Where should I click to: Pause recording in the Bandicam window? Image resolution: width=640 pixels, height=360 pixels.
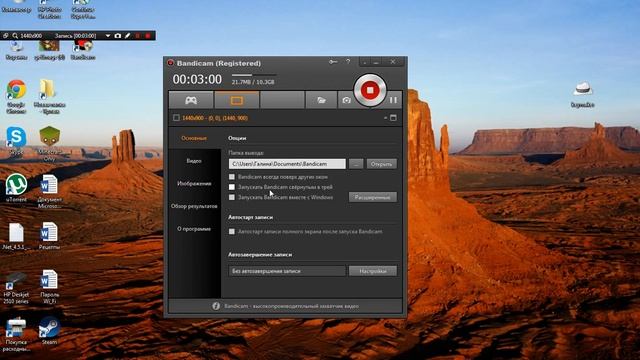[393, 100]
